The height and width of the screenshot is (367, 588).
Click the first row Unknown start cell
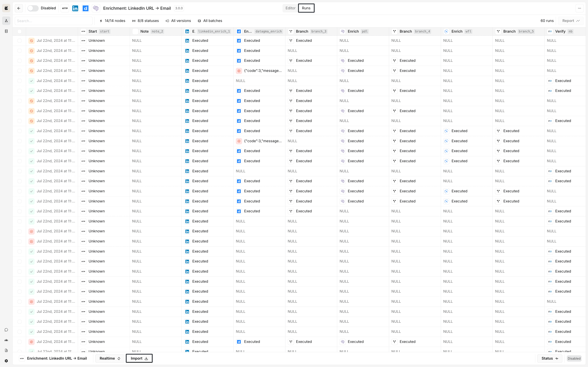104,41
